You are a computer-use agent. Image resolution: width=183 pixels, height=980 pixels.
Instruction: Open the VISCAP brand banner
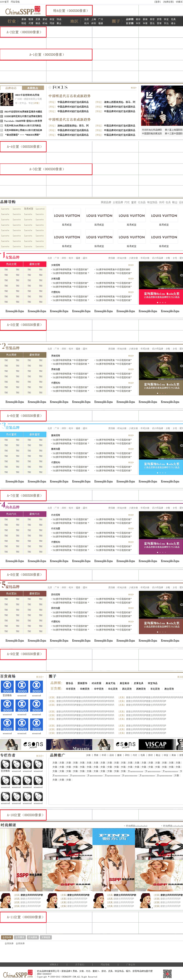tap(156, 744)
